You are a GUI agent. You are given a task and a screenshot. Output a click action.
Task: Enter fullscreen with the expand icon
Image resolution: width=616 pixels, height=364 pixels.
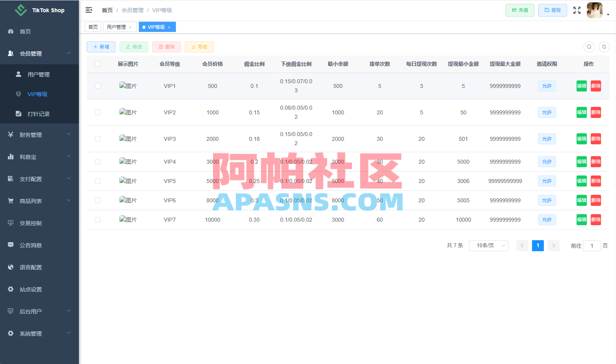point(577,10)
